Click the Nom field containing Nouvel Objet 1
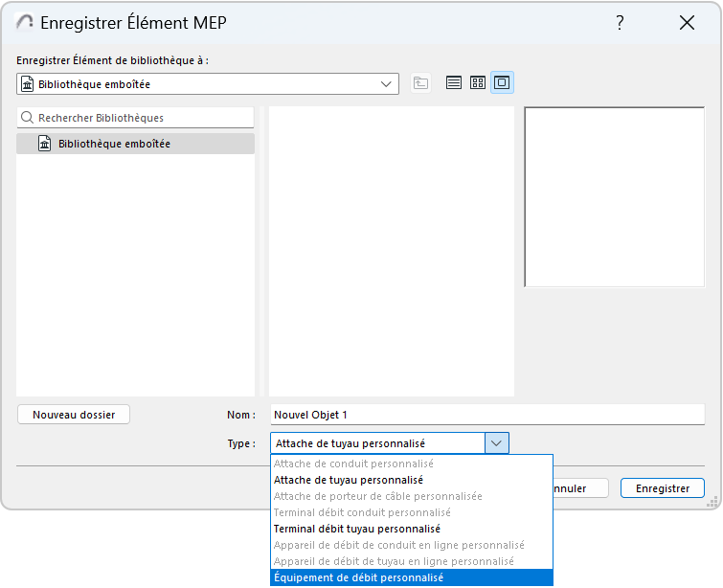723x588 pixels. pyautogui.click(x=487, y=415)
